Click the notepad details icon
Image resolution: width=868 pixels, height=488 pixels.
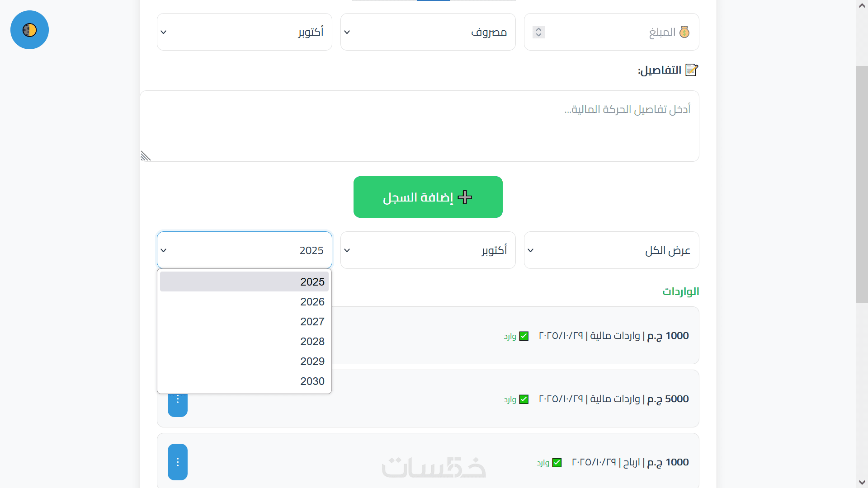pos(692,70)
